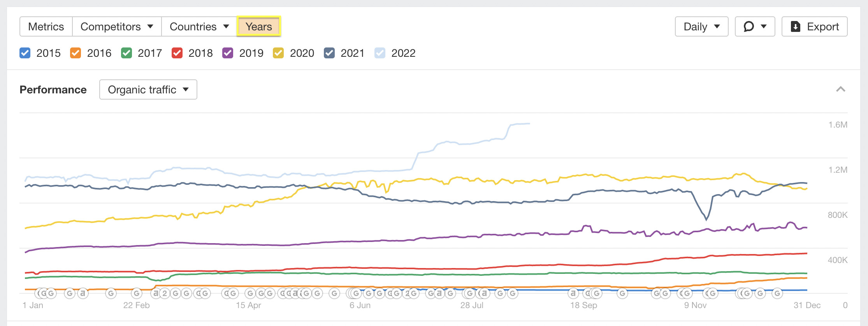This screenshot has height=326, width=868.
Task: Select the Metrics tab
Action: tap(46, 26)
